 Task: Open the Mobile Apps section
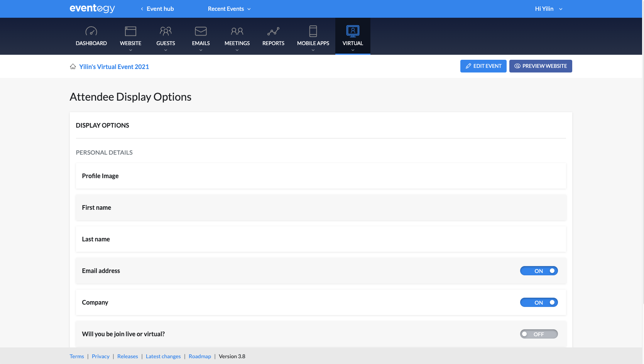(313, 36)
